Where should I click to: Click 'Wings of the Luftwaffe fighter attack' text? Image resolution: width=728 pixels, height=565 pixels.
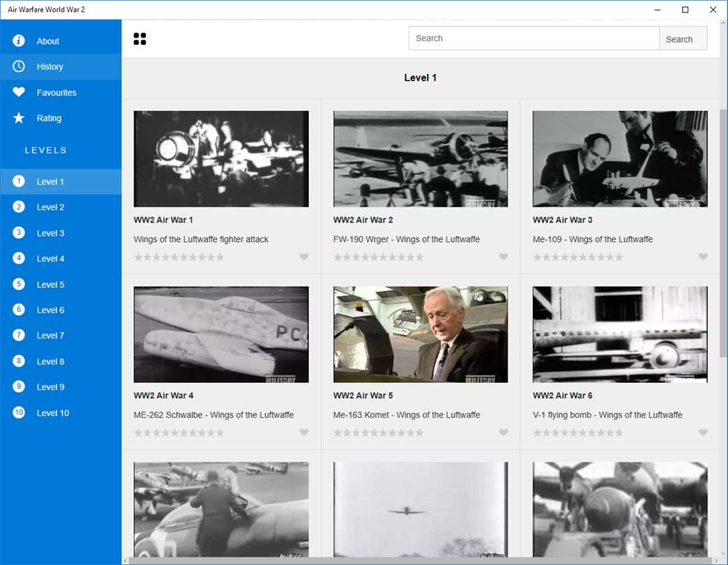coord(201,239)
